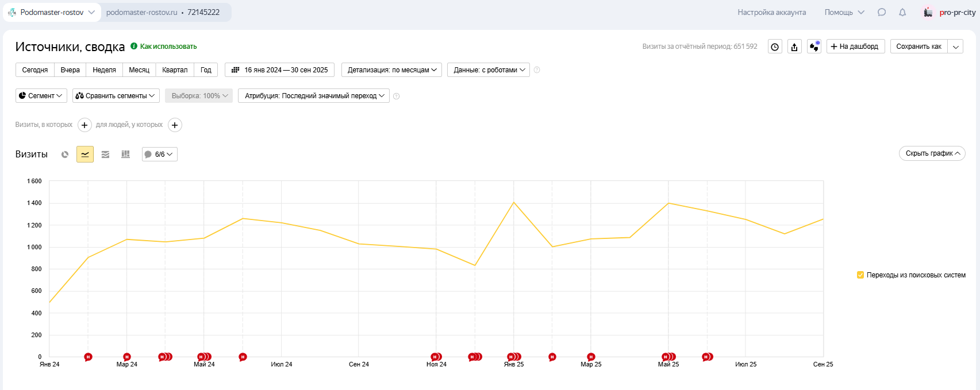This screenshot has height=390, width=980.
Task: Click the export/share report icon
Action: click(794, 47)
